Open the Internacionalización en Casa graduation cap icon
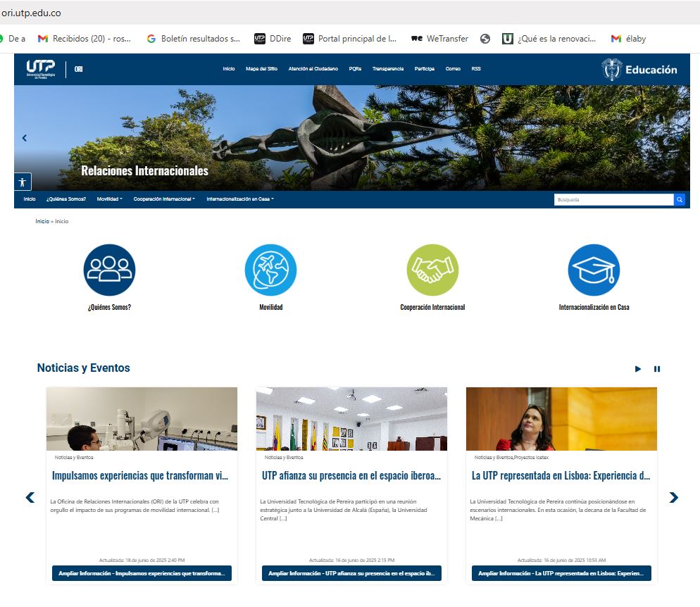The width and height of the screenshot is (700, 607). click(x=594, y=270)
